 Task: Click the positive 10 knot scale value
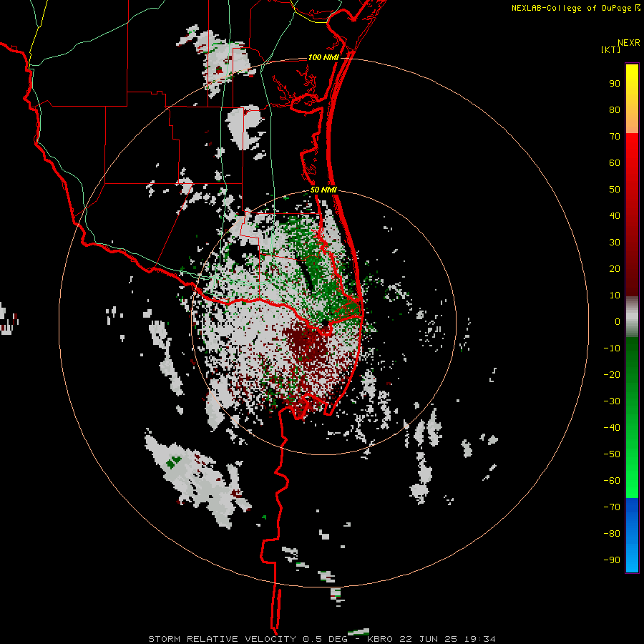coord(615,296)
